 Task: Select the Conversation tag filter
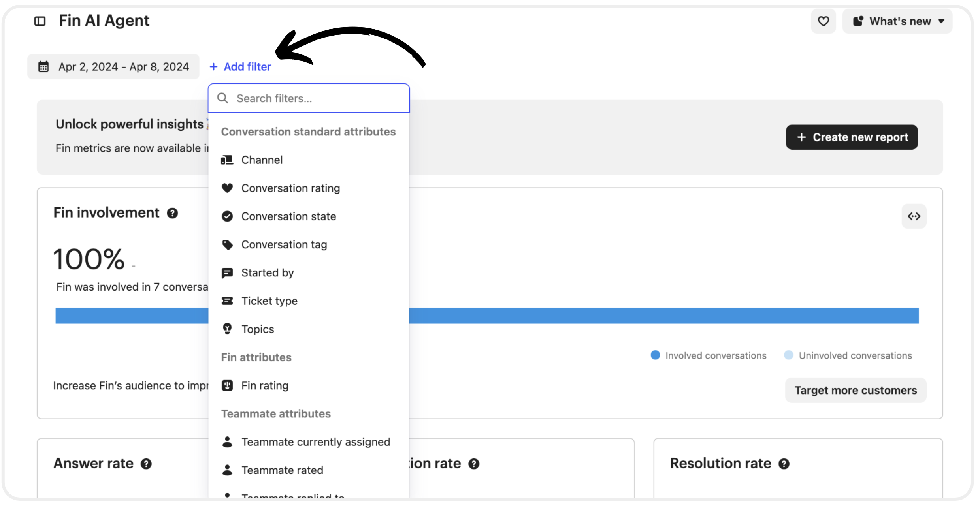point(309,244)
